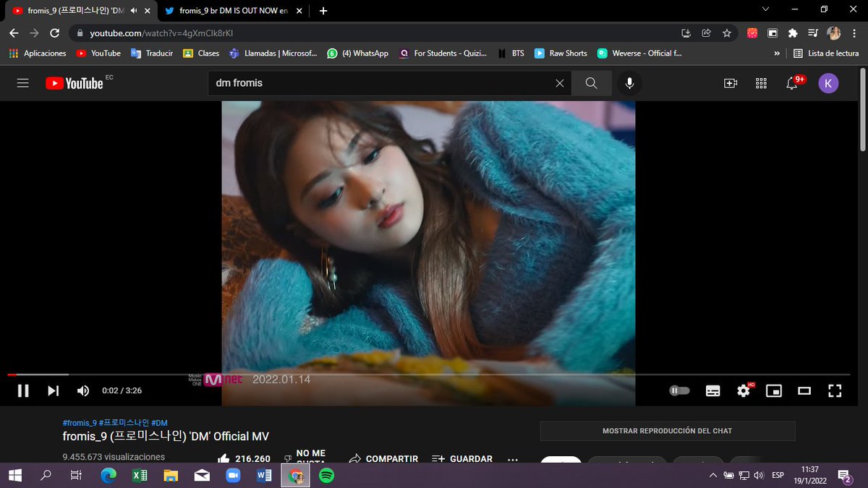Show hidden bookmarks with the double chevron
The width and height of the screenshot is (868, 488).
click(777, 53)
